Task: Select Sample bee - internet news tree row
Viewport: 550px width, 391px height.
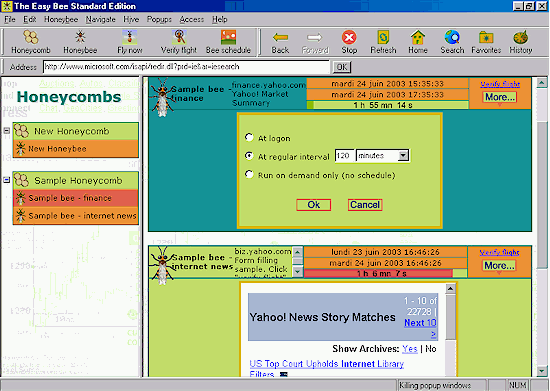Action: click(76, 216)
